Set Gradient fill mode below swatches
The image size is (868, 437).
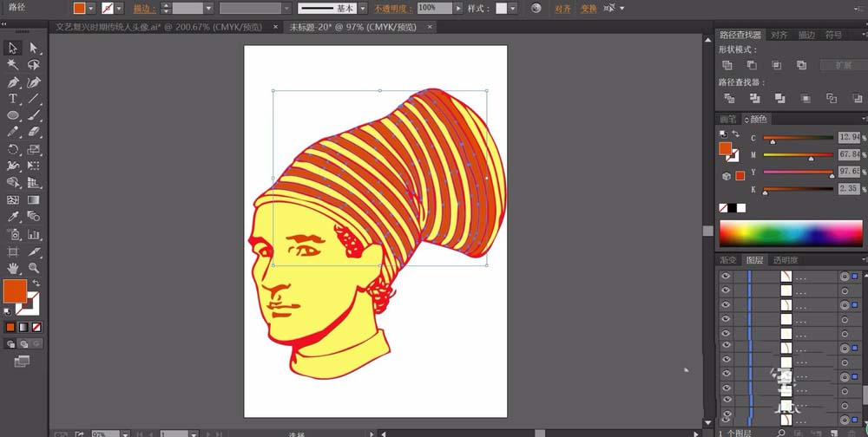(23, 328)
